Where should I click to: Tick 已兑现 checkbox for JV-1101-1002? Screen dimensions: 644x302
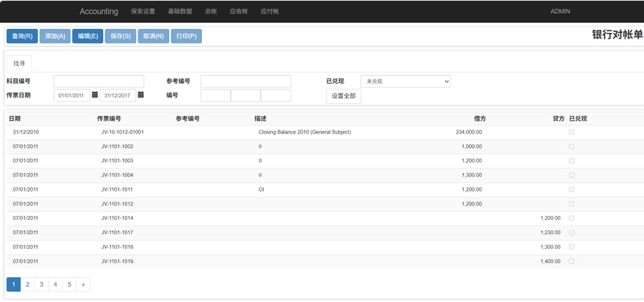pyautogui.click(x=572, y=147)
